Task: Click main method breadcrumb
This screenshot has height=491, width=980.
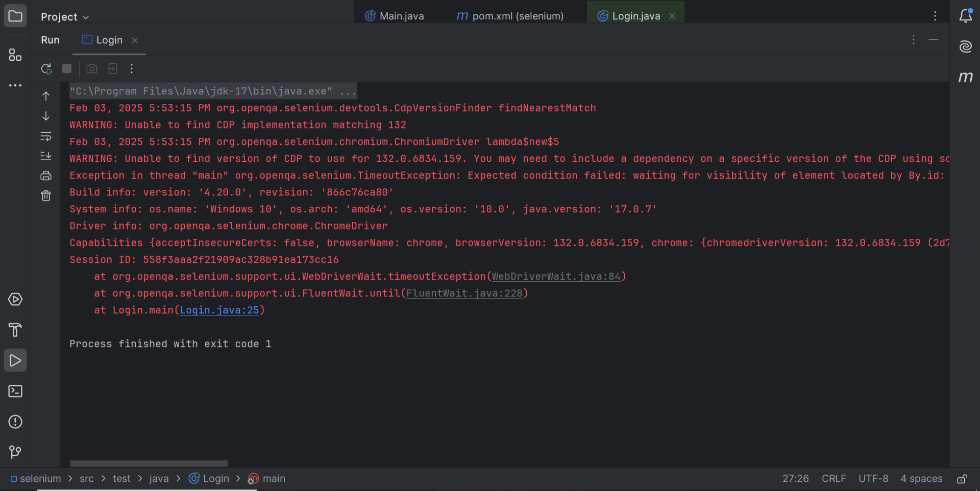Action: pyautogui.click(x=267, y=479)
